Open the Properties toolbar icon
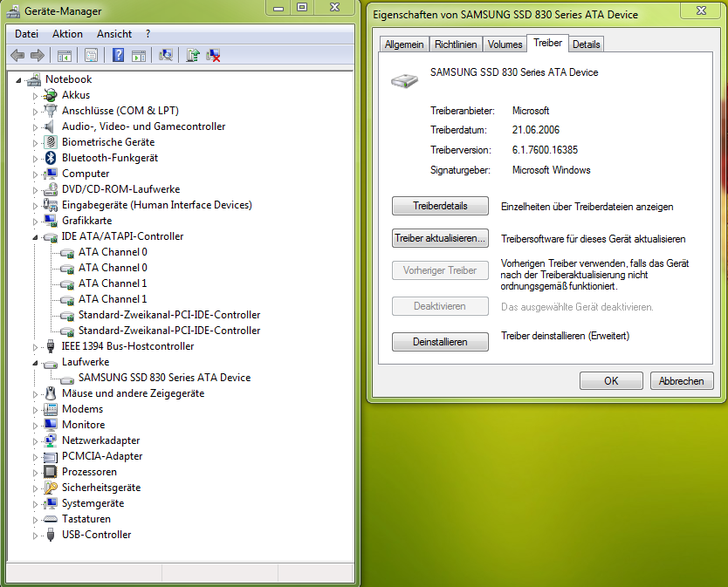The height and width of the screenshot is (587, 728). pyautogui.click(x=91, y=56)
